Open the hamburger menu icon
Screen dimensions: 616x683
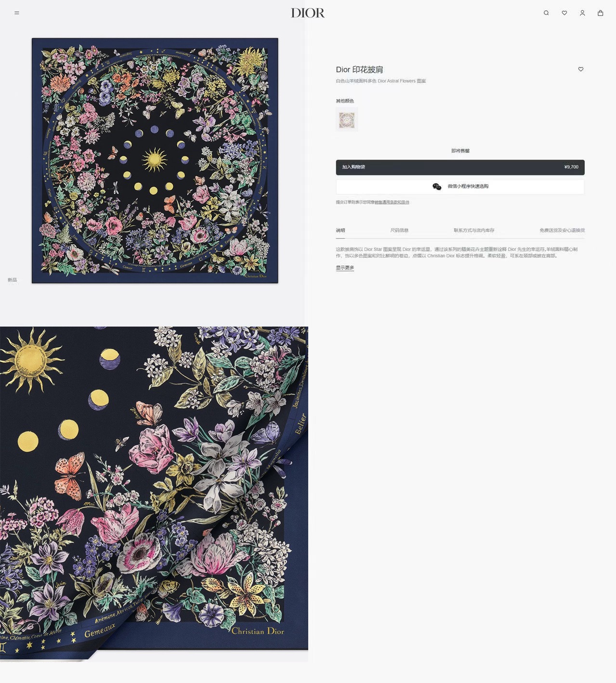point(17,13)
